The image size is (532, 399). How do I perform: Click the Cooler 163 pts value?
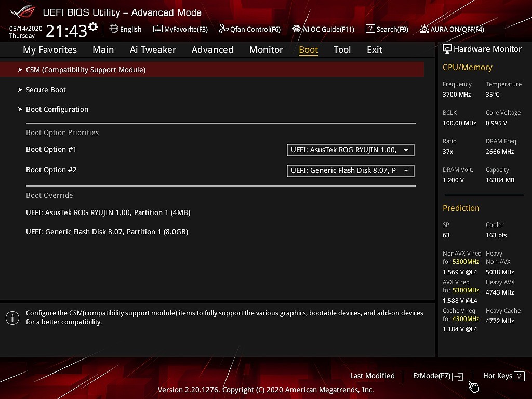tap(496, 235)
